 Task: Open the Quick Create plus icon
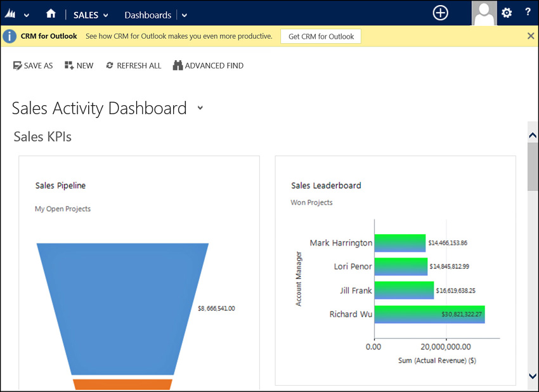(x=440, y=13)
